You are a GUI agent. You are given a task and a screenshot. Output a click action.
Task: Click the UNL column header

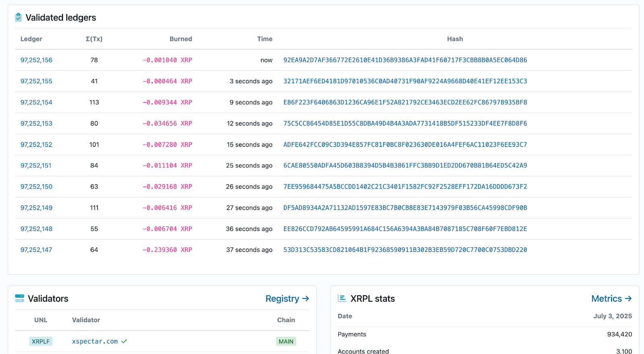click(x=41, y=320)
